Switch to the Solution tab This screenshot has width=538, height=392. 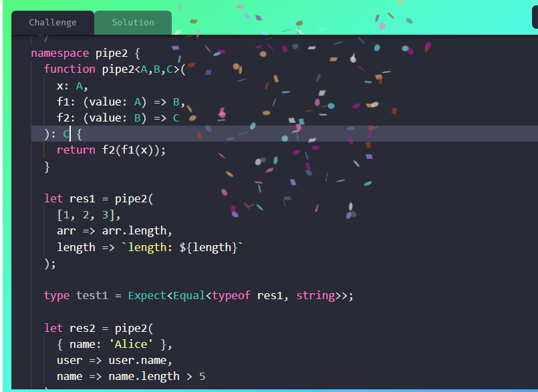(132, 22)
